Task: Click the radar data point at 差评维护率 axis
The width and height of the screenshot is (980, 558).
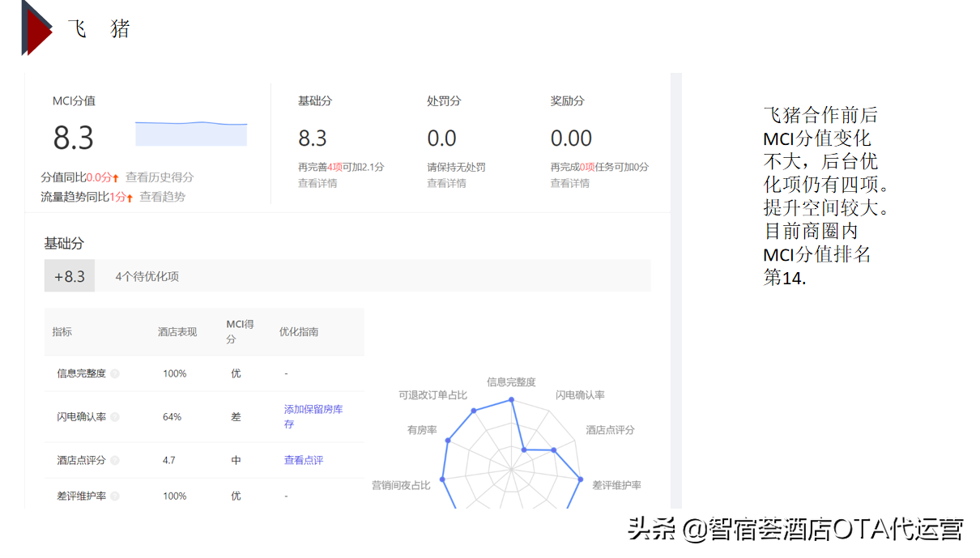Action: 581,479
